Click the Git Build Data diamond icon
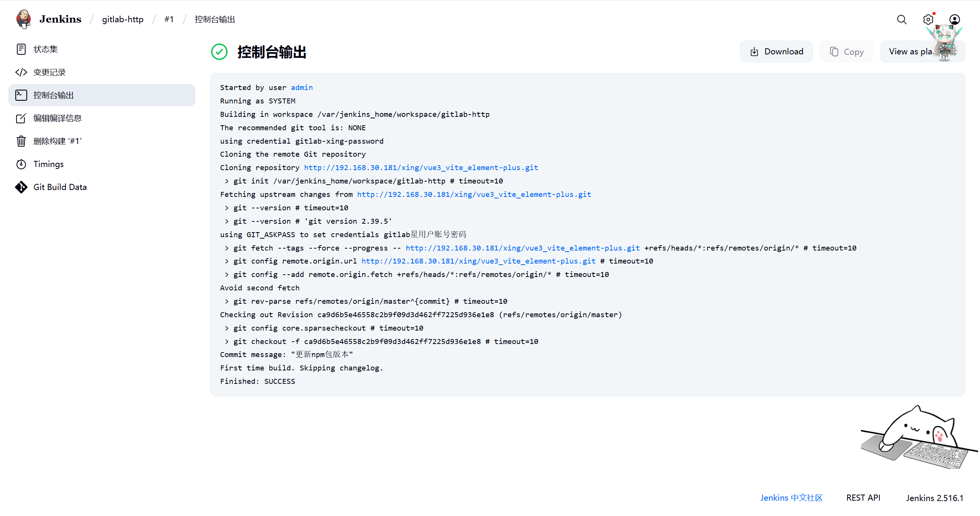Image resolution: width=980 pixels, height=516 pixels. (x=21, y=187)
